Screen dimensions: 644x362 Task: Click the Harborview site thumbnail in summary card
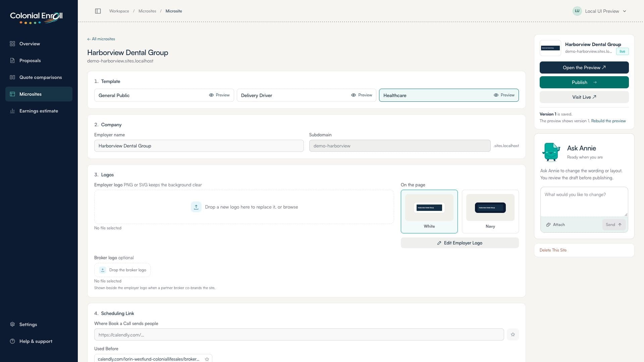550,48
